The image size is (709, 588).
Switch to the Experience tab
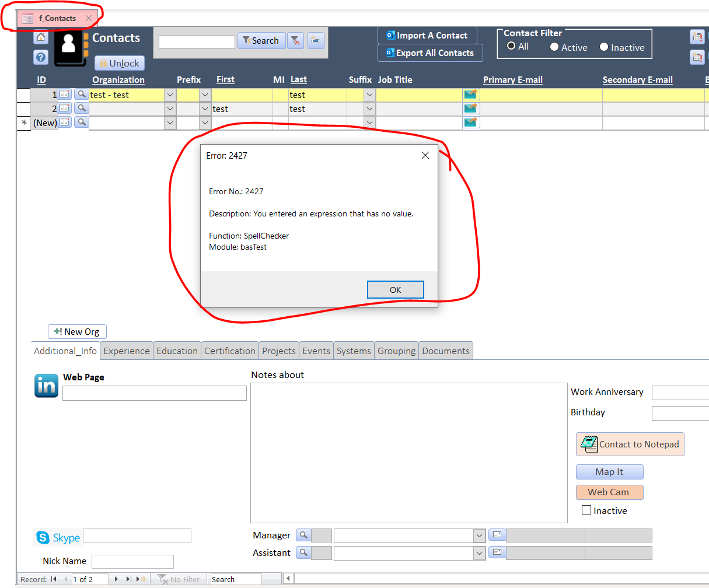pos(127,351)
